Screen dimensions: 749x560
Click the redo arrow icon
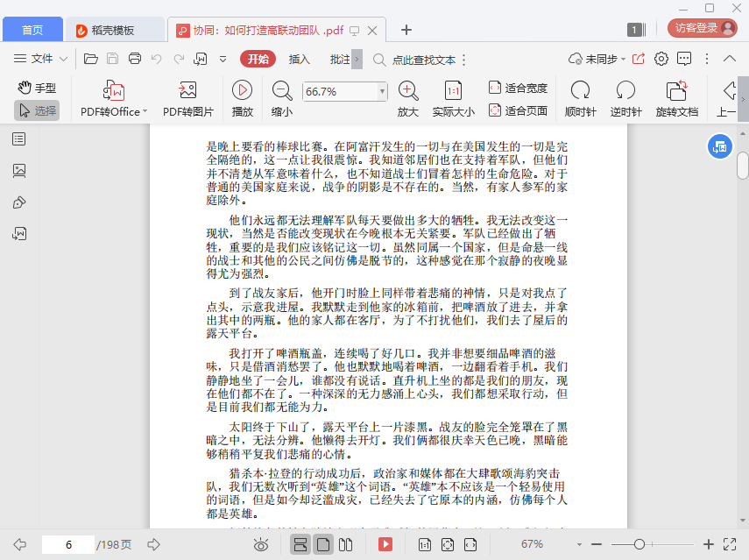[x=179, y=59]
